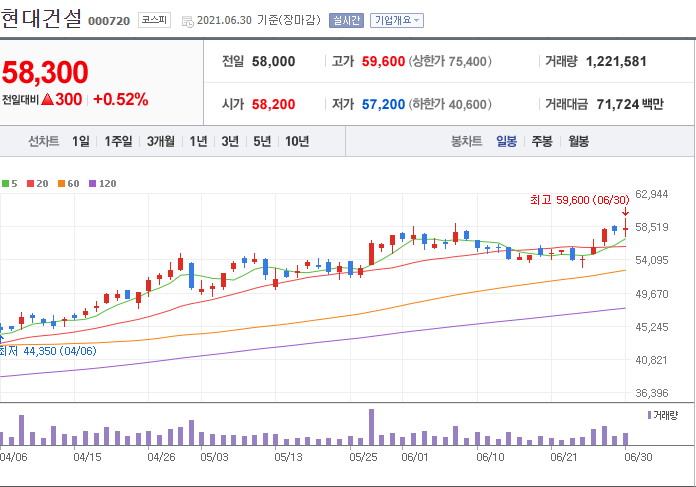The image size is (696, 487).
Task: Click the +0.52% change value
Action: pos(121,99)
